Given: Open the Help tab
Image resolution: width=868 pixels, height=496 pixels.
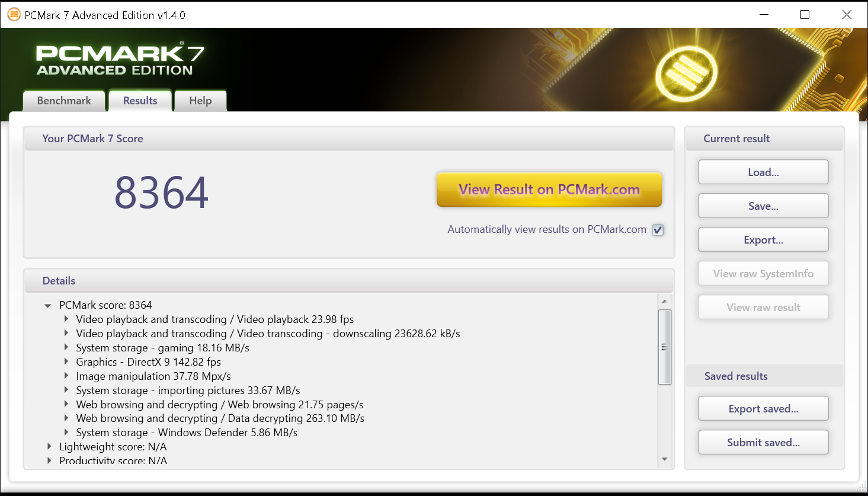Looking at the screenshot, I should (x=200, y=101).
